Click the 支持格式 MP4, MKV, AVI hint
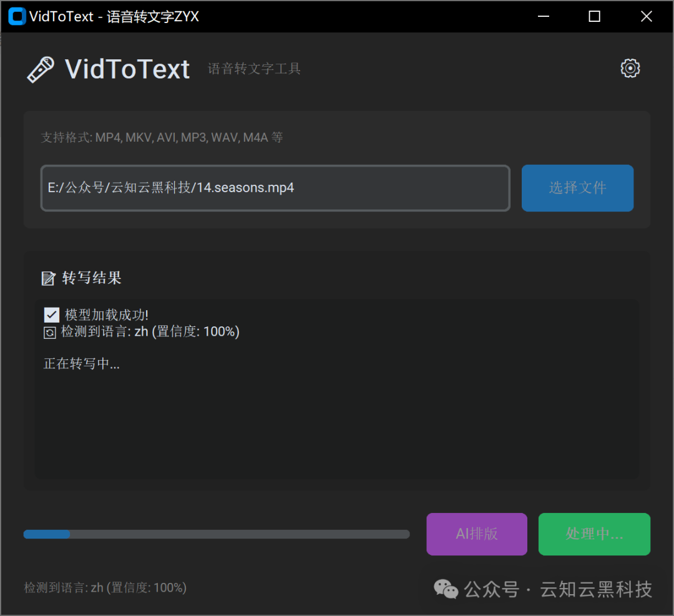 coord(162,137)
